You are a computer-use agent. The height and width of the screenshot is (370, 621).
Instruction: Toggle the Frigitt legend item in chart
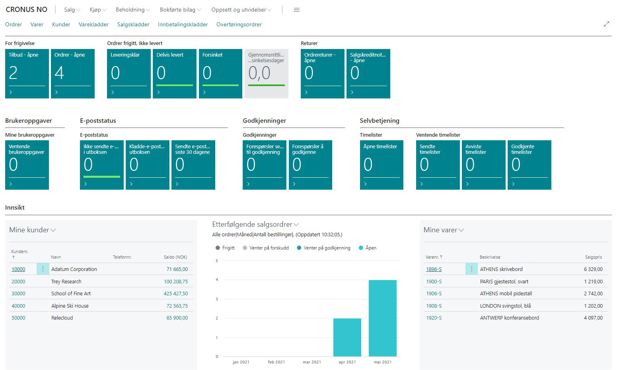pos(225,248)
